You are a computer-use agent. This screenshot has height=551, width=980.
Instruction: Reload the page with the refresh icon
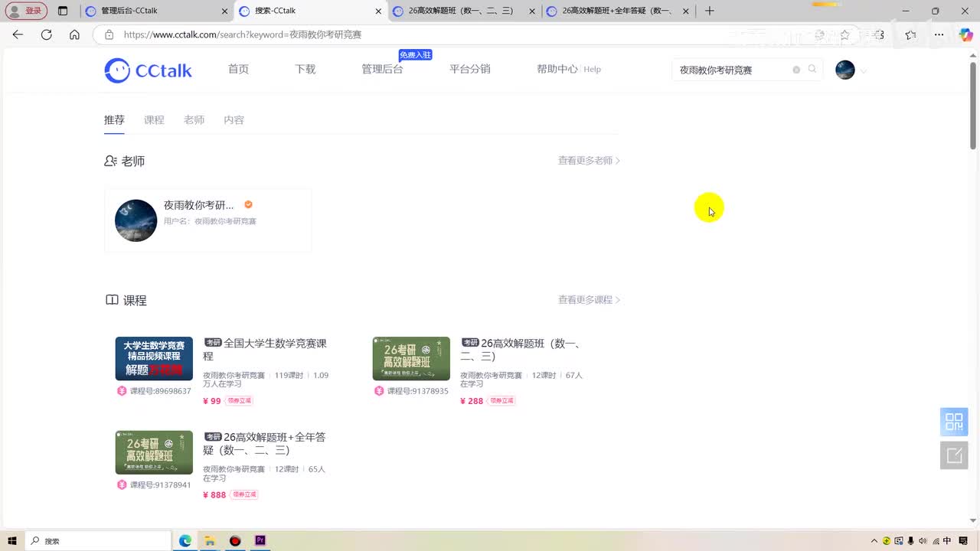pos(46,34)
